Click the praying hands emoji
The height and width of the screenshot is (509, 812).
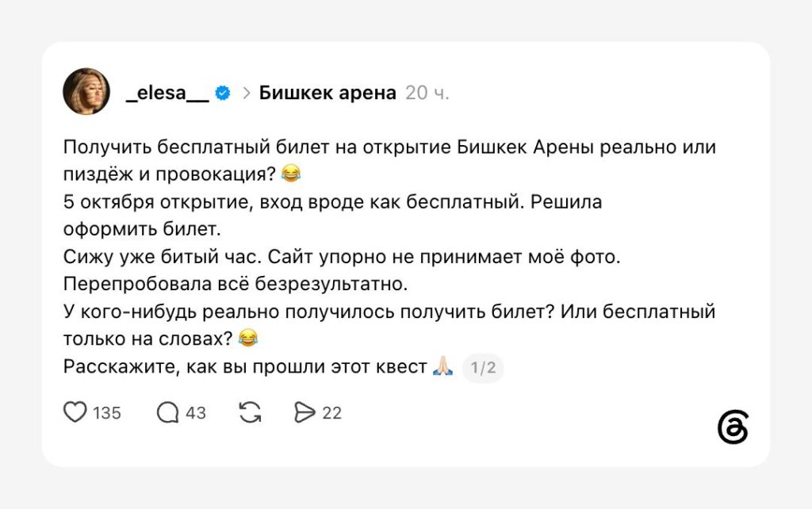click(x=442, y=366)
